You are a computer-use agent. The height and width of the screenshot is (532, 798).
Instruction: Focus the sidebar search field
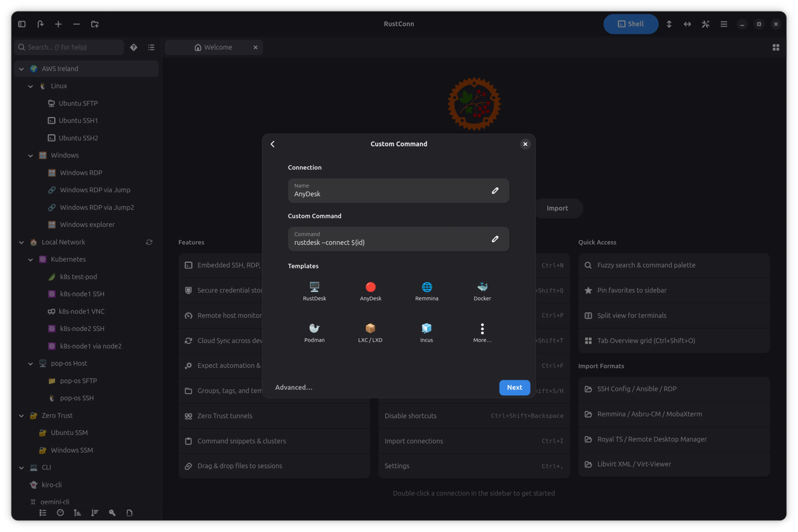(x=69, y=47)
